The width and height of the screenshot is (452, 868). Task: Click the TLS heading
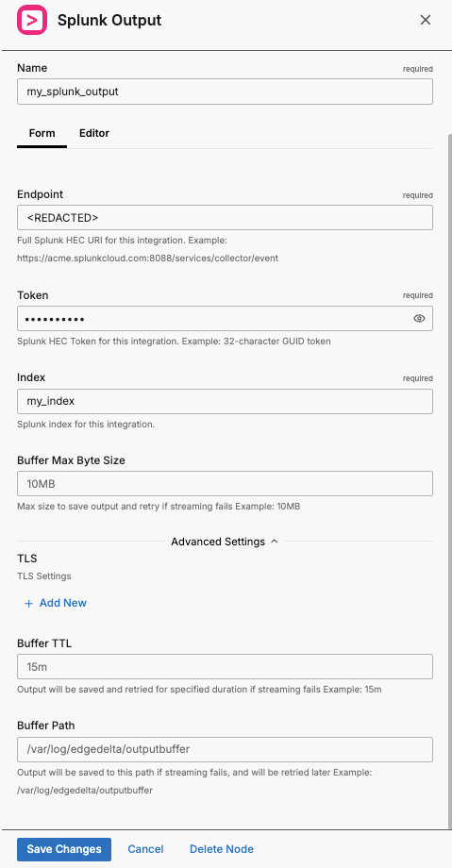[x=27, y=559]
